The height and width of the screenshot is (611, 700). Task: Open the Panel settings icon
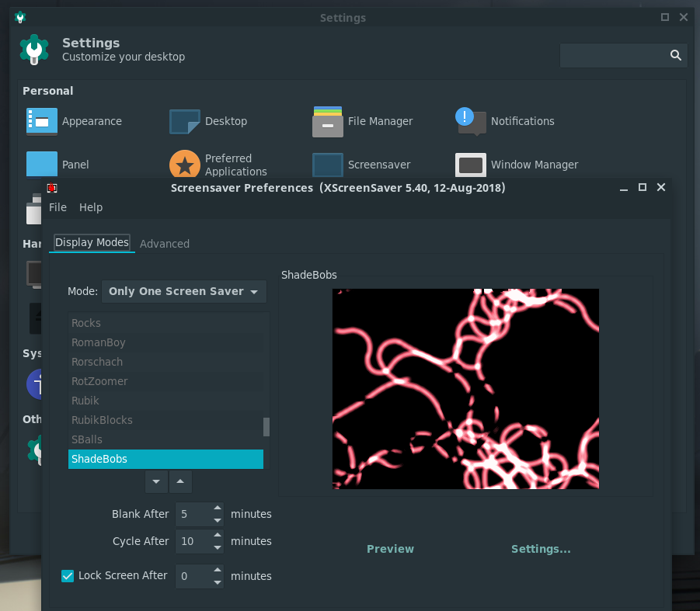[x=42, y=164]
